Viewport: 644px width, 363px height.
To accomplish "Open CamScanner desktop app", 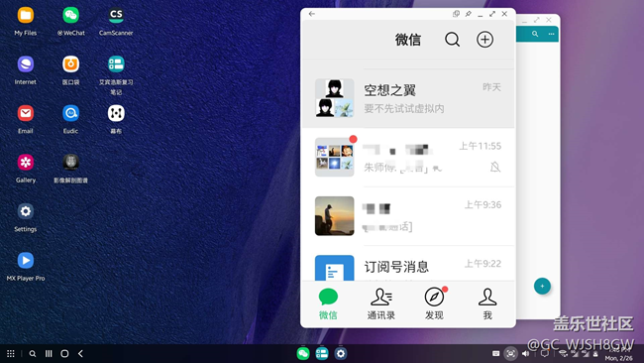I will pyautogui.click(x=116, y=16).
